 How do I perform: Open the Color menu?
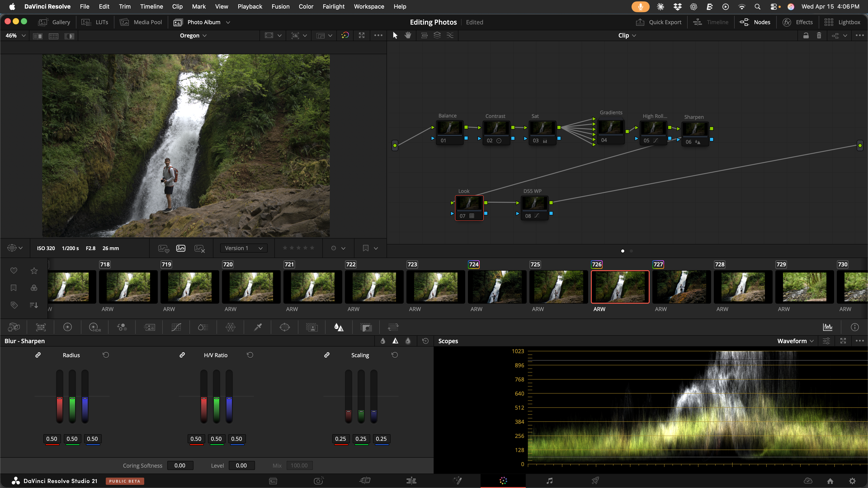tap(306, 6)
